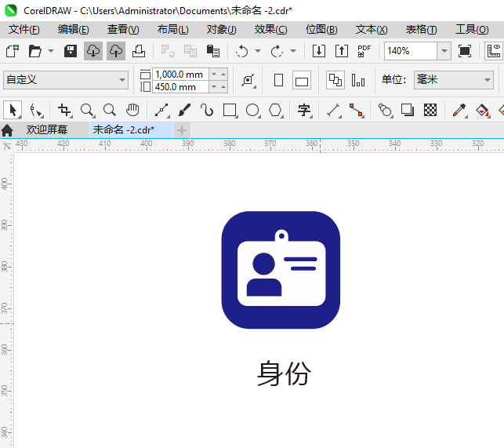The height and width of the screenshot is (448, 504).
Task: Select the Freehand line tool
Action: [162, 110]
